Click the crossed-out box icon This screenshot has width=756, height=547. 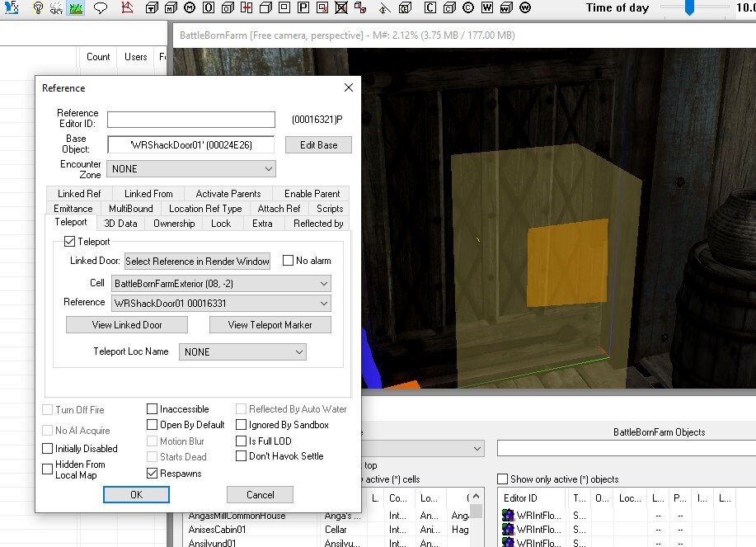point(341,7)
